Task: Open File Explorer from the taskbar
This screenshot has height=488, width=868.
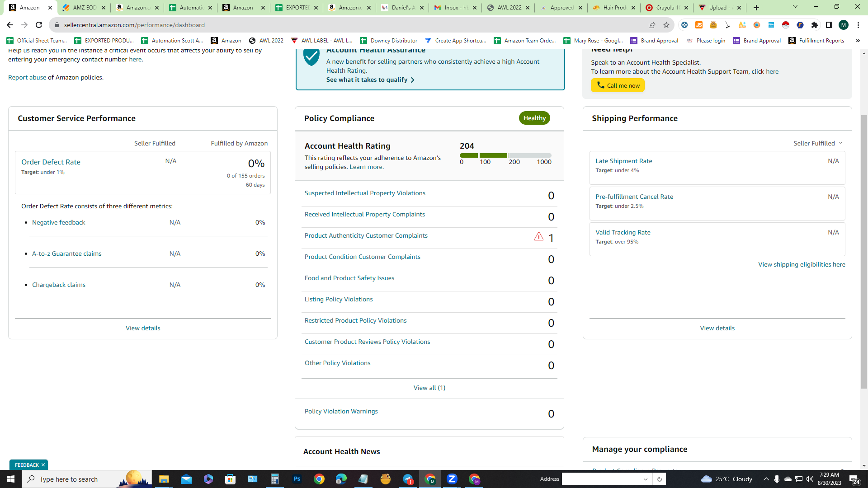Action: pos(164,479)
